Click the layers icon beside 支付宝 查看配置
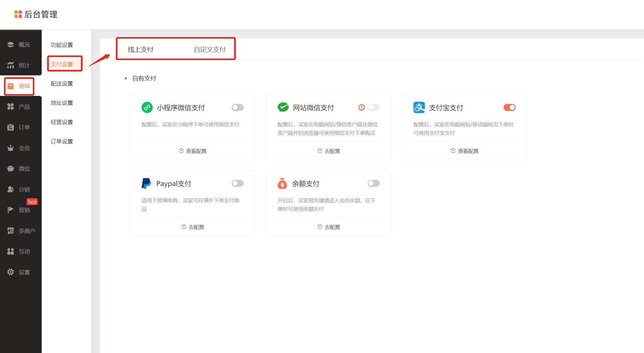This screenshot has width=644, height=353. 453,150
